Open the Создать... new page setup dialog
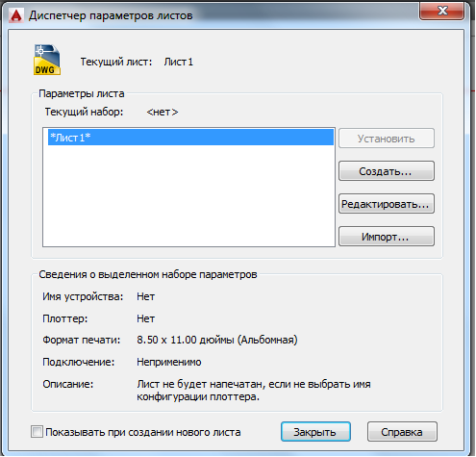 (387, 171)
